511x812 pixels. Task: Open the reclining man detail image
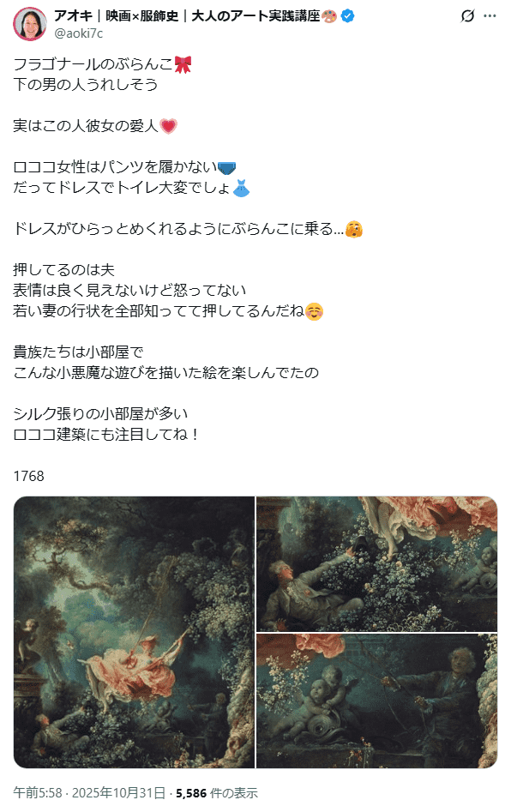(377, 563)
